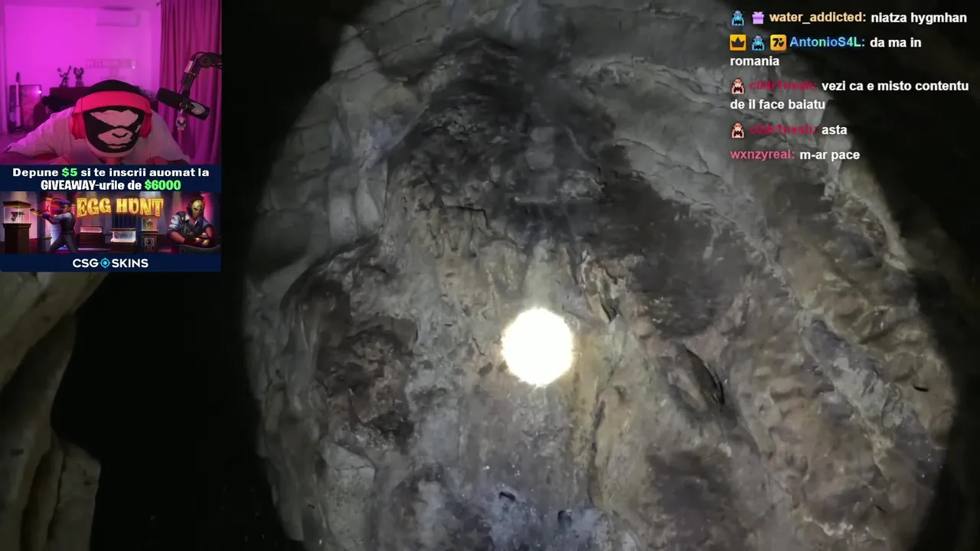Click the blue ghost badge beside AntonioS4L
Image resolution: width=980 pixels, height=551 pixels.
pyautogui.click(x=757, y=43)
